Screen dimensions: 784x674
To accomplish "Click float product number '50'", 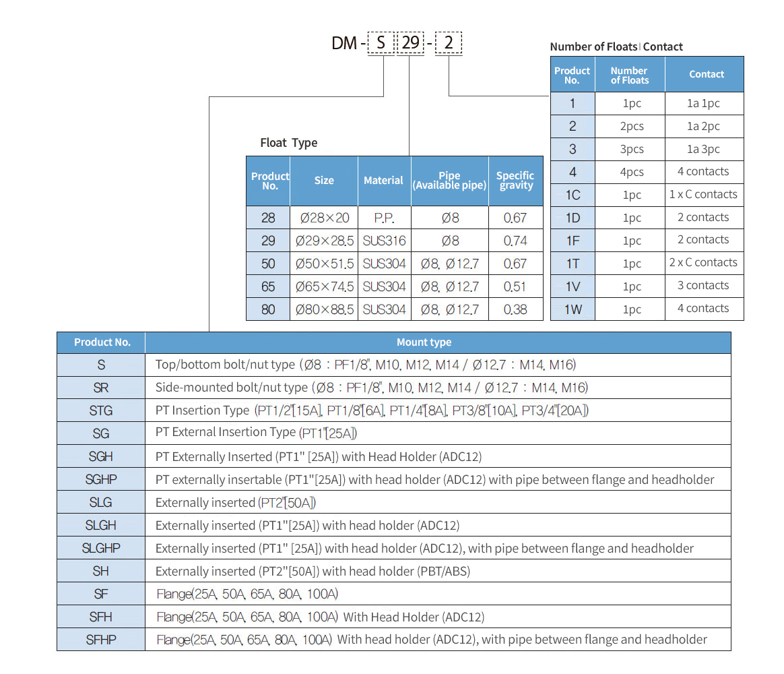I will click(x=268, y=264).
